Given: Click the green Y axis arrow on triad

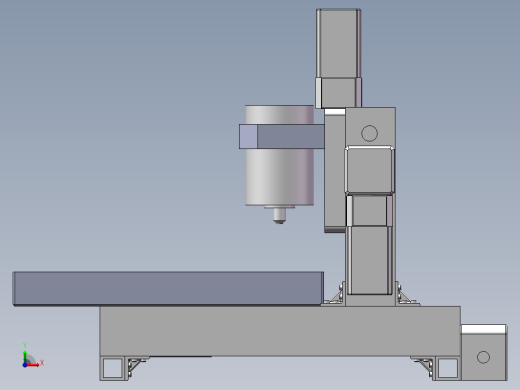Looking at the screenshot, I should pos(25,356).
